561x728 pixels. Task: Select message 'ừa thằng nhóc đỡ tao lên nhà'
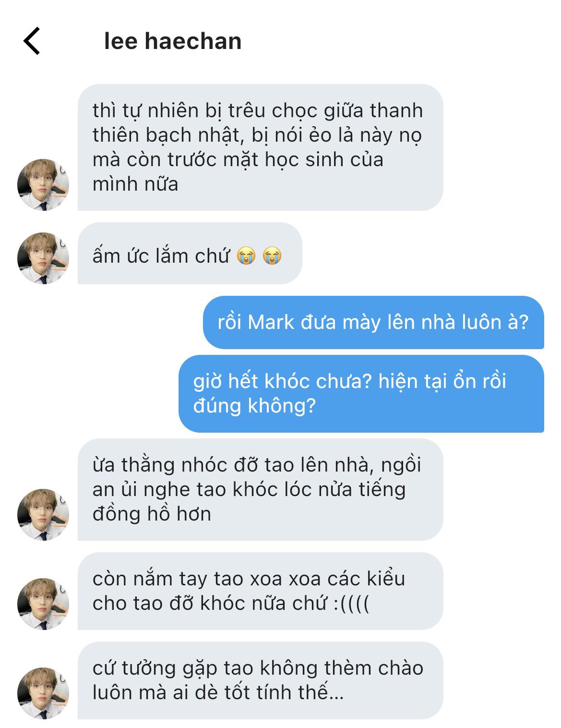pos(260,490)
